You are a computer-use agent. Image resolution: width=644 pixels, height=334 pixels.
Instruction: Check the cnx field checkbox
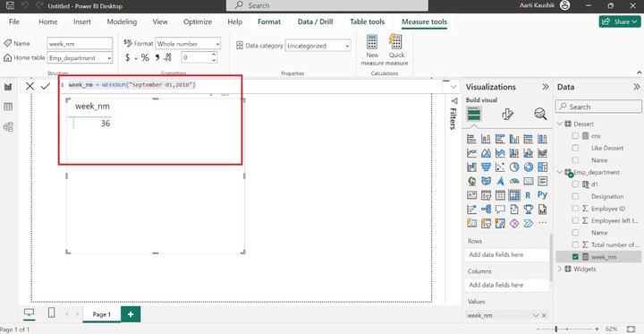[575, 136]
